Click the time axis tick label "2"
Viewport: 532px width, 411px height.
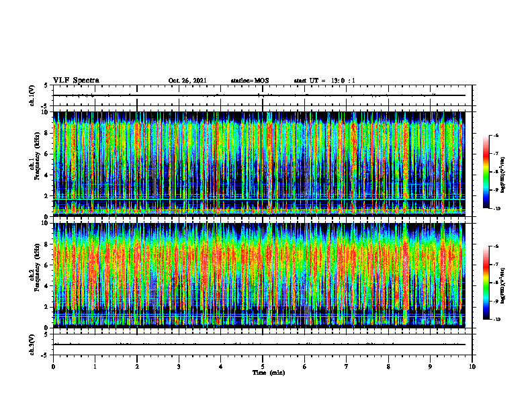137,367
